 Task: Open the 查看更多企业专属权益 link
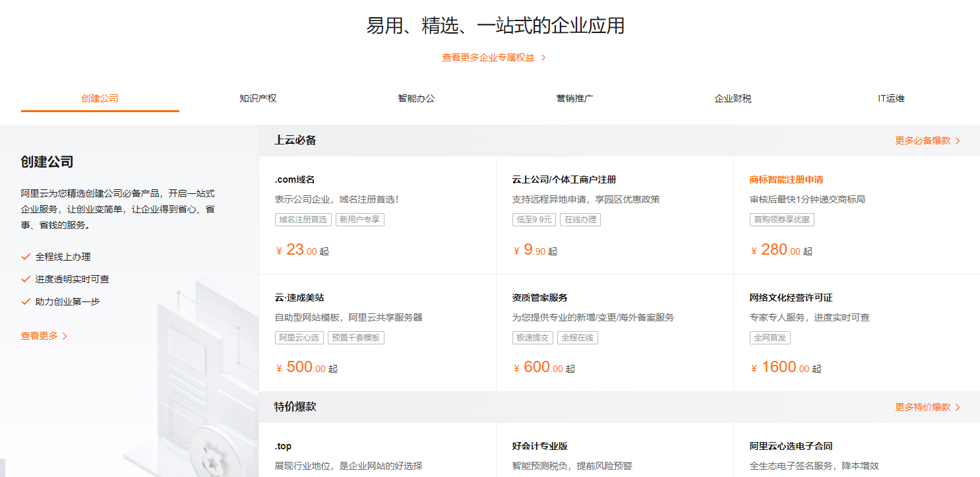click(488, 57)
